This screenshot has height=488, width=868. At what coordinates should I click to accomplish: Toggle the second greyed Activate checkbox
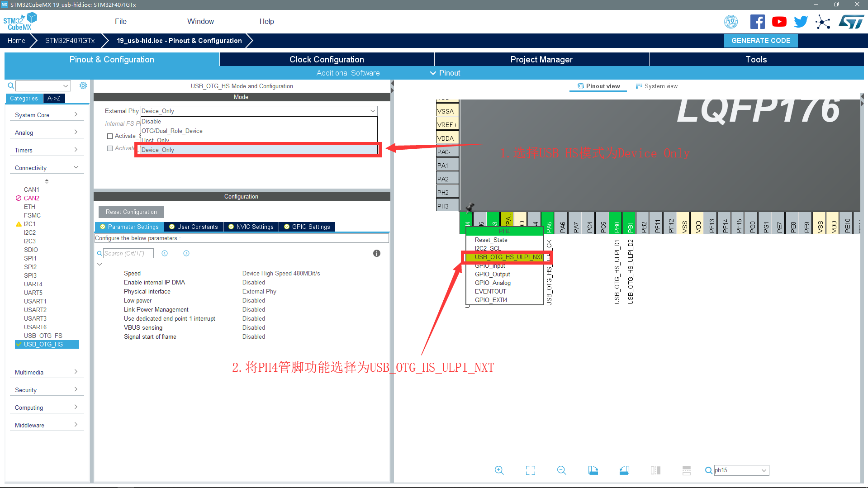tap(110, 148)
